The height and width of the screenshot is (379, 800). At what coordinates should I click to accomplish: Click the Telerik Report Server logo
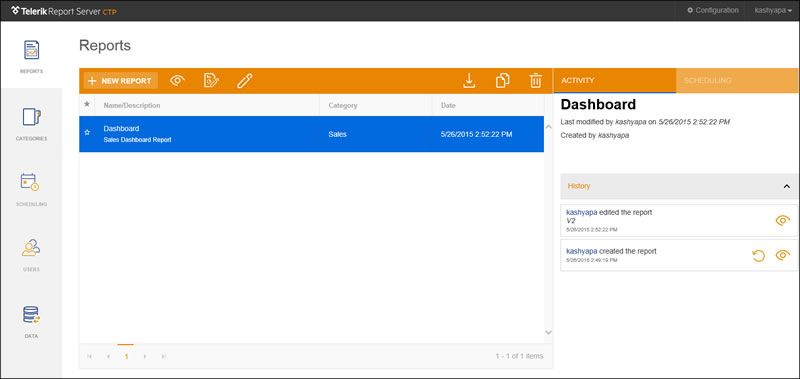point(63,10)
